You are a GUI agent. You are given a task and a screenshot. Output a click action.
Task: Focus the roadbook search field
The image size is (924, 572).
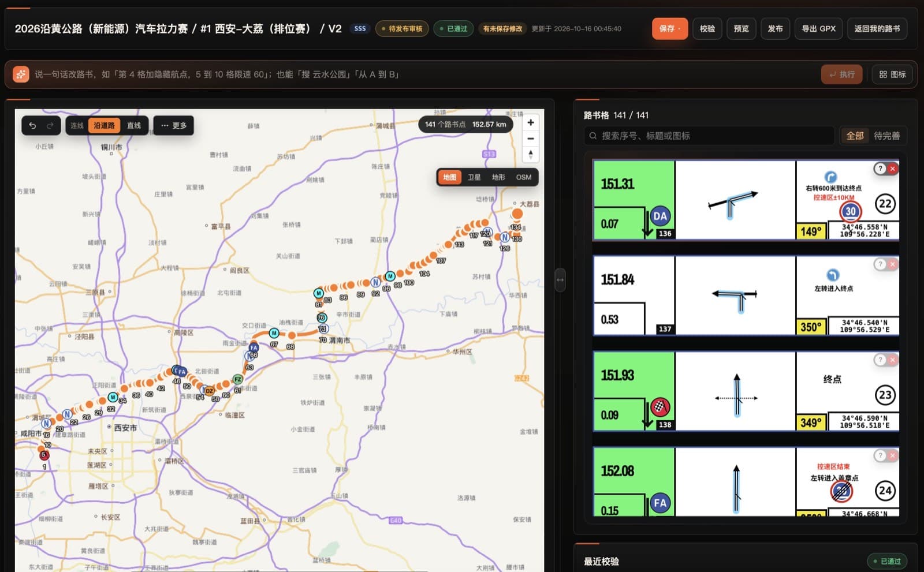[709, 136]
